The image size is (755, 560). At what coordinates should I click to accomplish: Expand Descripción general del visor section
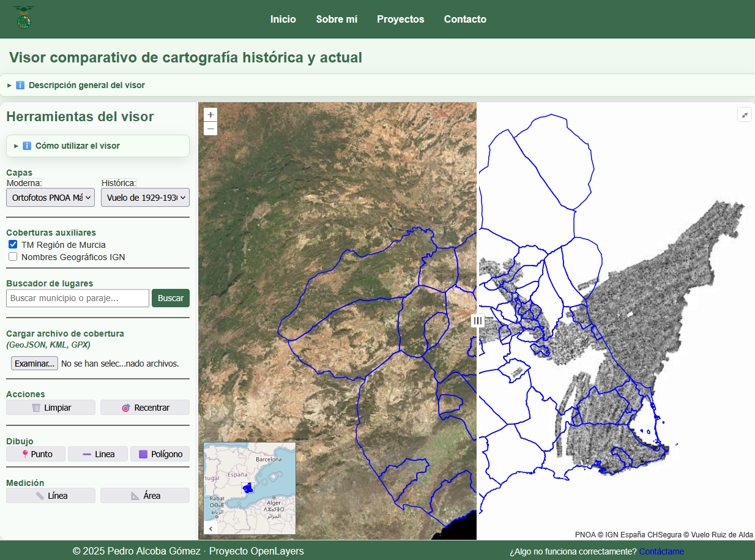coord(377,85)
